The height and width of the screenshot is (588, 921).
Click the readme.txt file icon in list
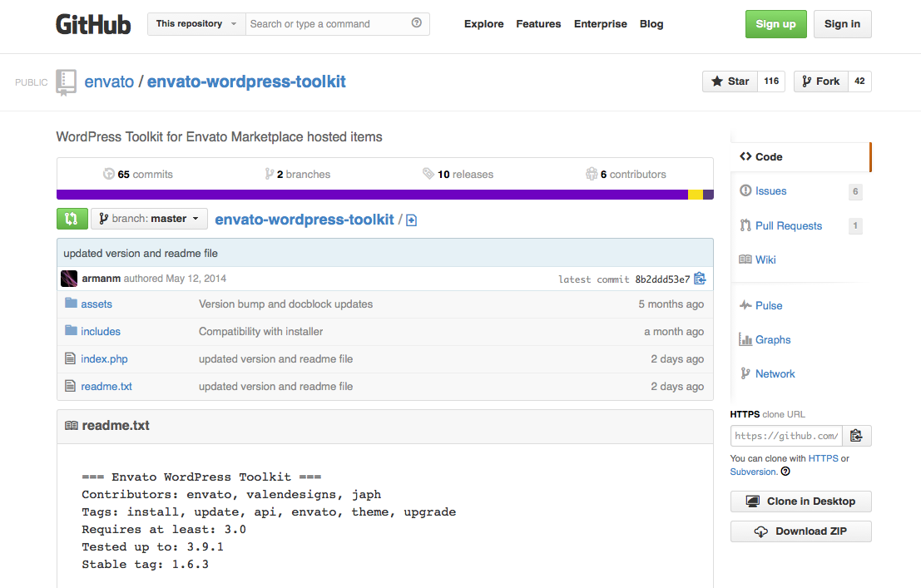(x=70, y=386)
